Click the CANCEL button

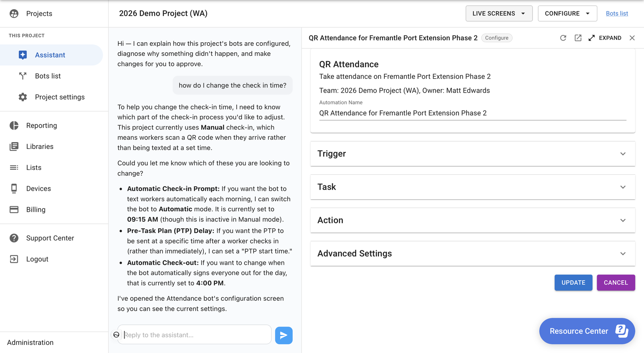click(616, 283)
